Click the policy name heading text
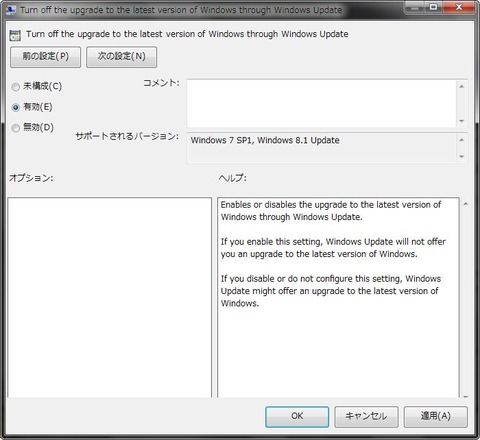 (x=187, y=34)
